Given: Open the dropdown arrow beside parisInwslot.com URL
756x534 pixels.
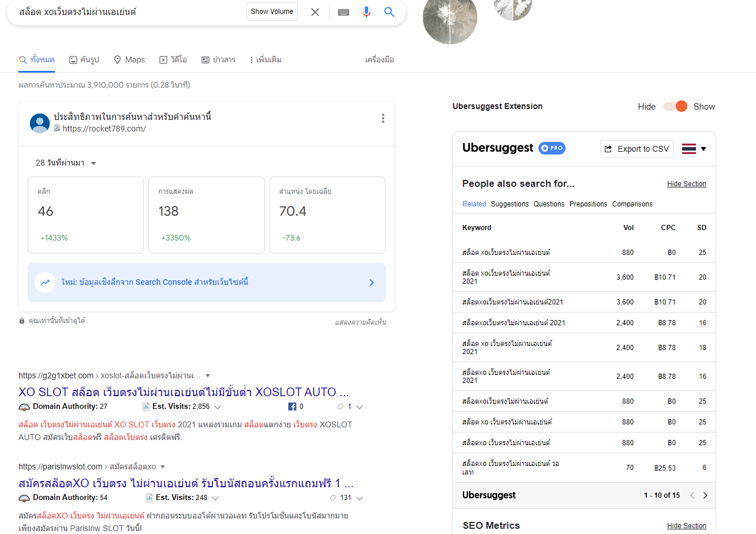Looking at the screenshot, I should coord(163,467).
